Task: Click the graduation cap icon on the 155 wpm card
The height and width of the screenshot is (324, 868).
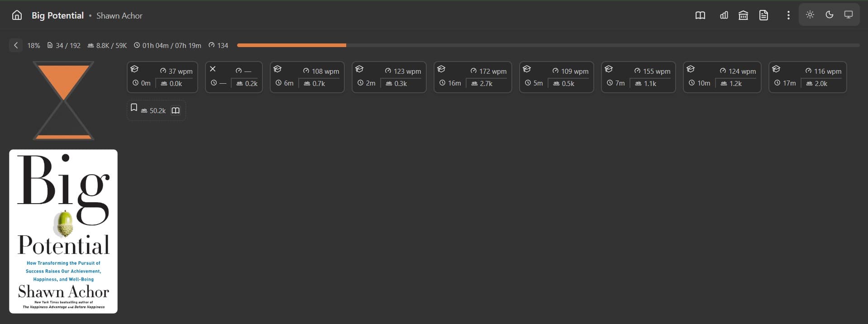Action: 609,69
